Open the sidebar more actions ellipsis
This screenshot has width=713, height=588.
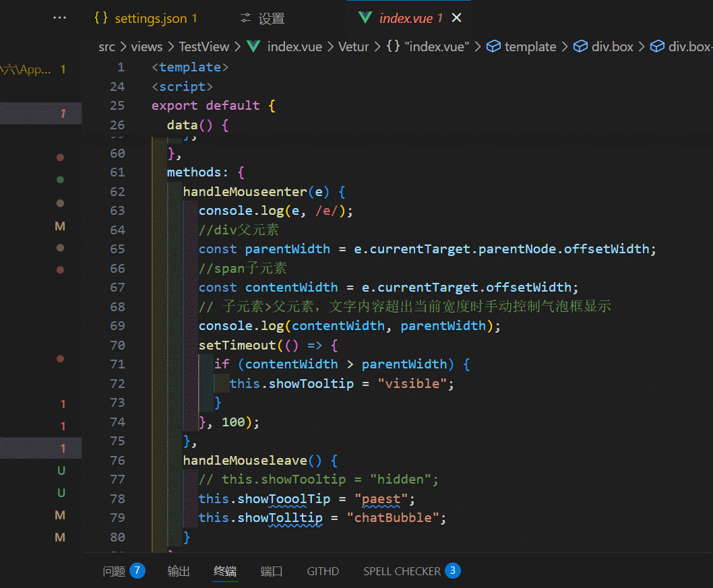click(59, 18)
